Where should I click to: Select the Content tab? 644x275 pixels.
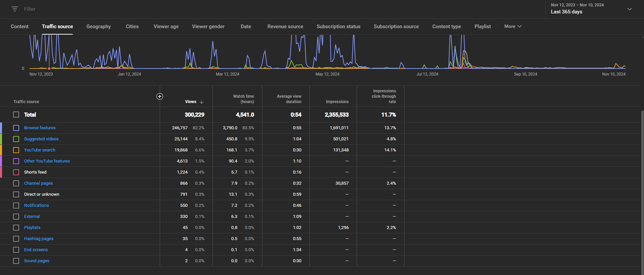[19, 27]
